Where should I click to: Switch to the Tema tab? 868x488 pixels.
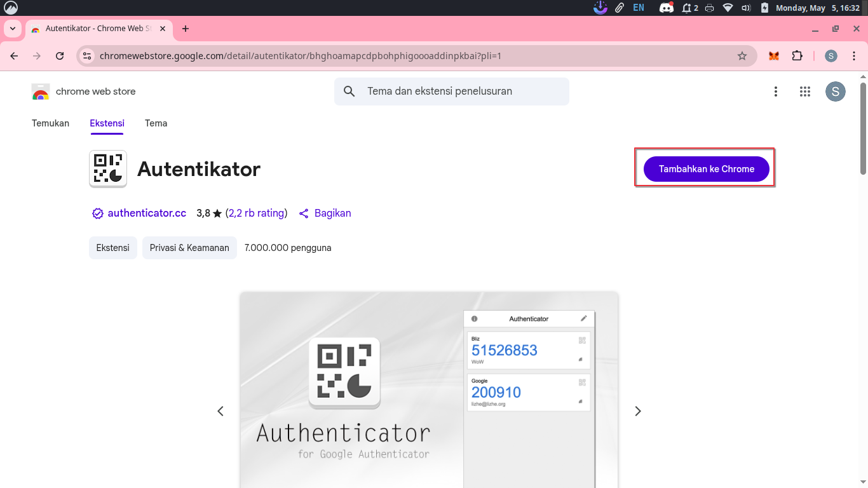(x=156, y=123)
